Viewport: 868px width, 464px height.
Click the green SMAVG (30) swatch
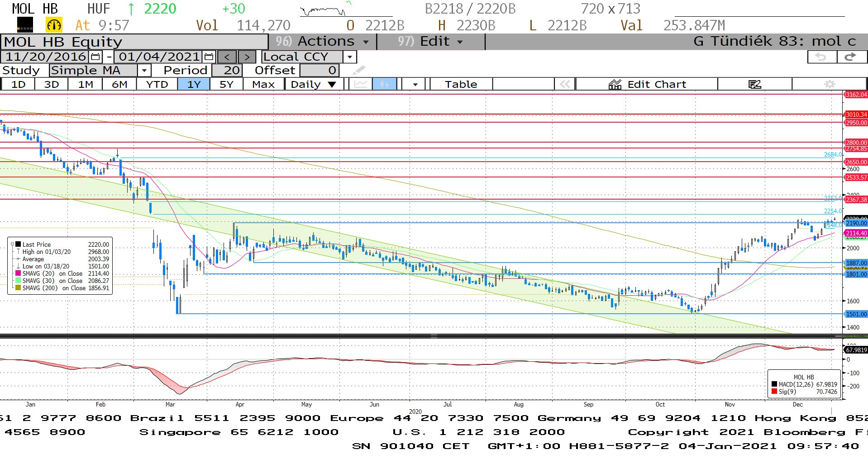coord(18,281)
